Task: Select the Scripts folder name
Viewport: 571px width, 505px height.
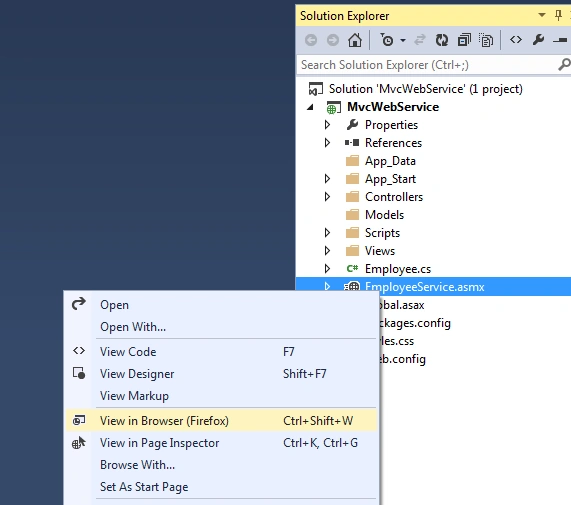Action: click(x=382, y=233)
